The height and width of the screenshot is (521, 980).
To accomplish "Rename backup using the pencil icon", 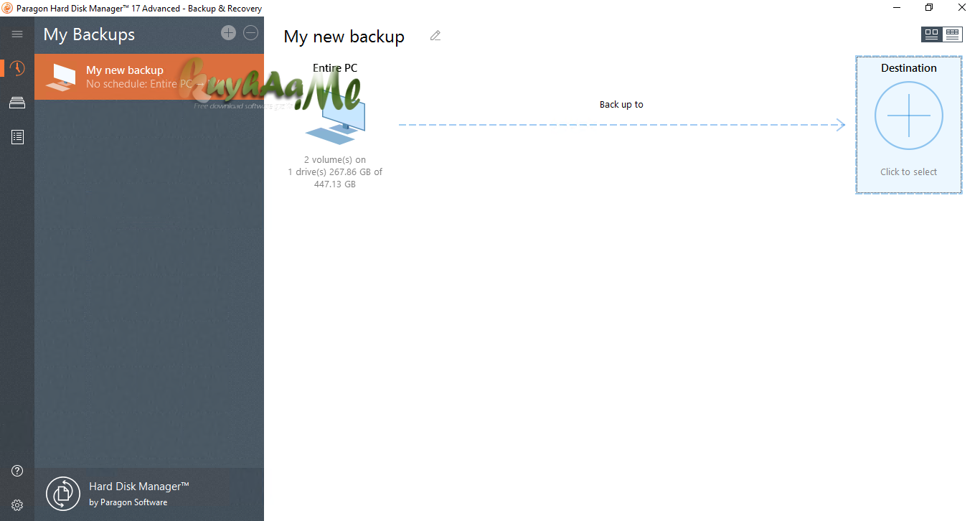I will tap(435, 36).
